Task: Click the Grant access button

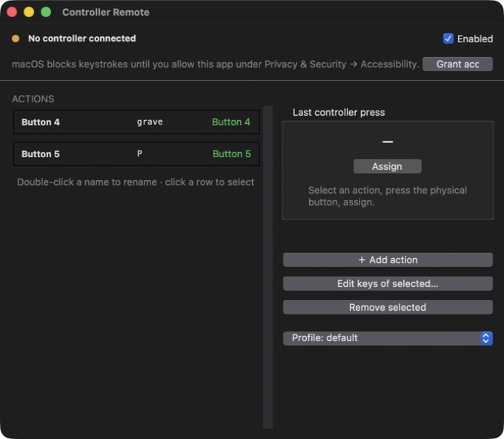Action: click(x=457, y=64)
